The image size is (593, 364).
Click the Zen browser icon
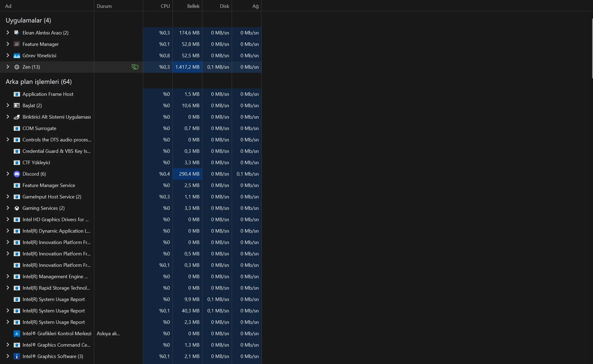pos(17,67)
